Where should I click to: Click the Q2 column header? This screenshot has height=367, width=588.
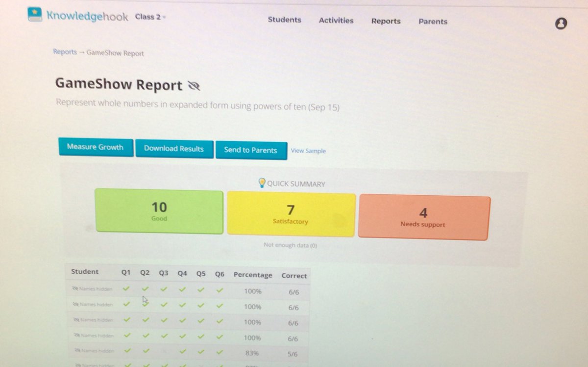coord(145,273)
